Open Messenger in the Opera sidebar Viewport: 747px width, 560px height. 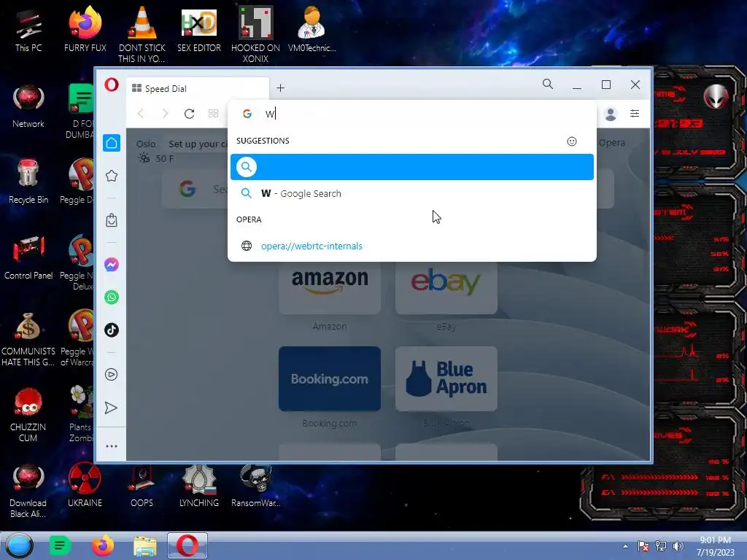(x=112, y=264)
